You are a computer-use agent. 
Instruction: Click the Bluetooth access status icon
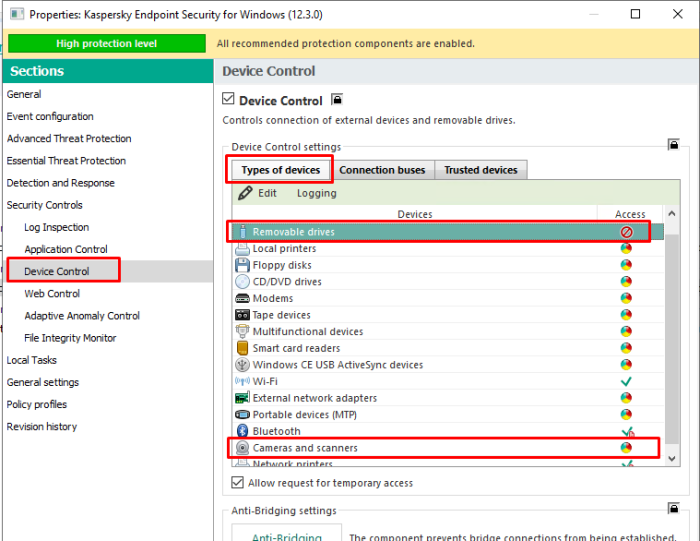tap(628, 432)
